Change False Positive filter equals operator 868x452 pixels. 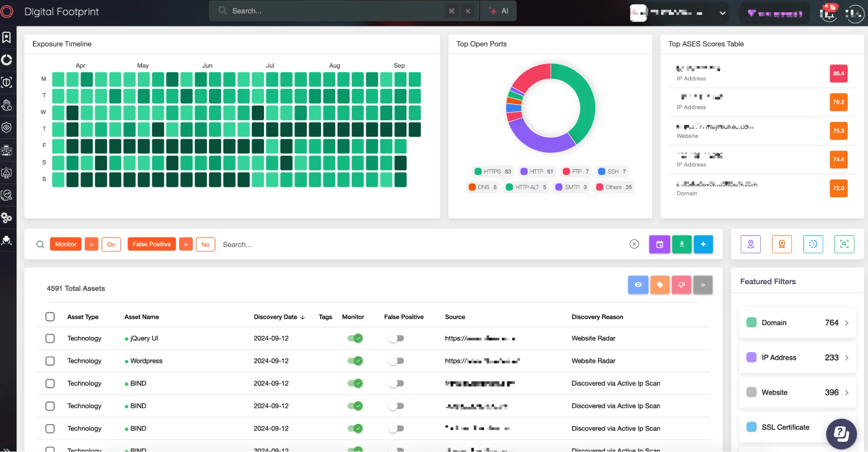(186, 244)
